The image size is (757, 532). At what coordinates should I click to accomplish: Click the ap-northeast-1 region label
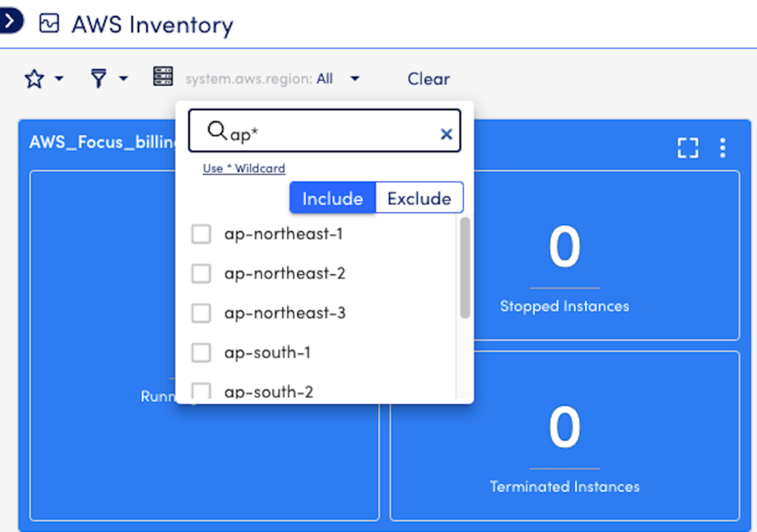point(283,234)
